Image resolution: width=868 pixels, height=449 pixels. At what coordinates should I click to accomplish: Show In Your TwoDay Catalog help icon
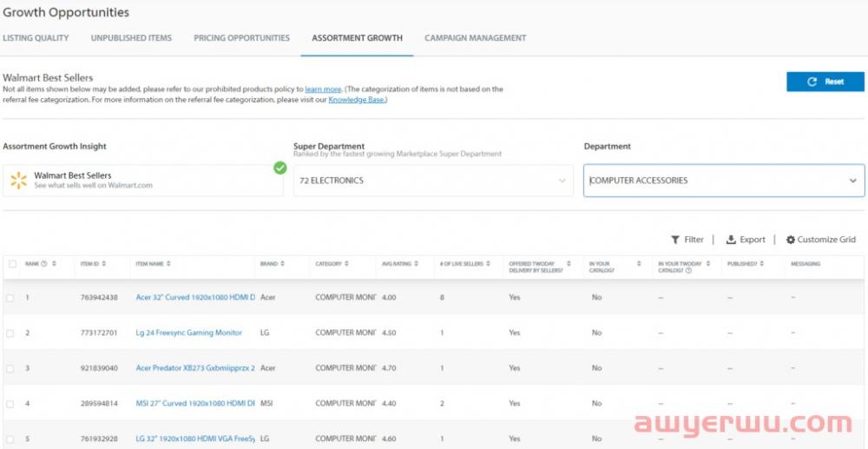(x=688, y=271)
